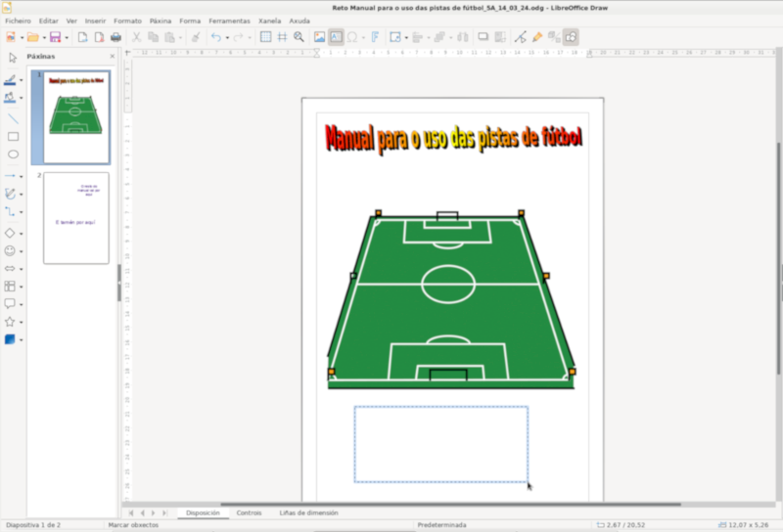The image size is (783, 532).
Task: Close the Páxinas panel
Action: (x=113, y=57)
